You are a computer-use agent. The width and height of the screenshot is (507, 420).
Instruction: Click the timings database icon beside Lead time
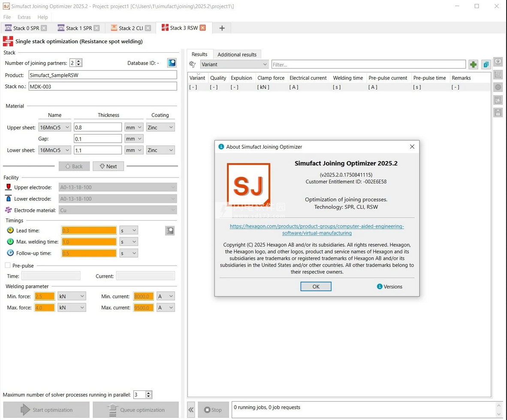coord(170,231)
